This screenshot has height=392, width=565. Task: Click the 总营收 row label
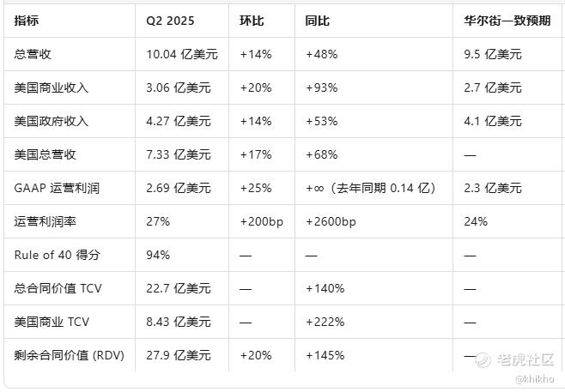33,54
